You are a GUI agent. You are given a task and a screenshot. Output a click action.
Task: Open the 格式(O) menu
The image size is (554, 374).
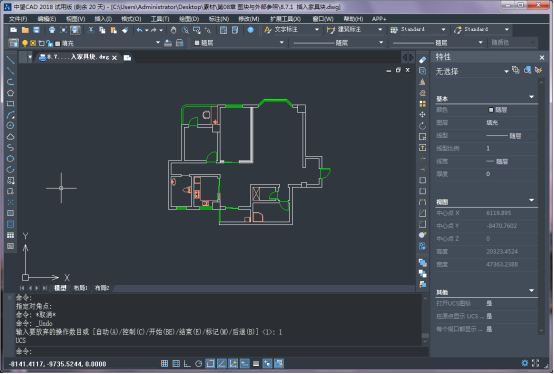[x=131, y=19]
